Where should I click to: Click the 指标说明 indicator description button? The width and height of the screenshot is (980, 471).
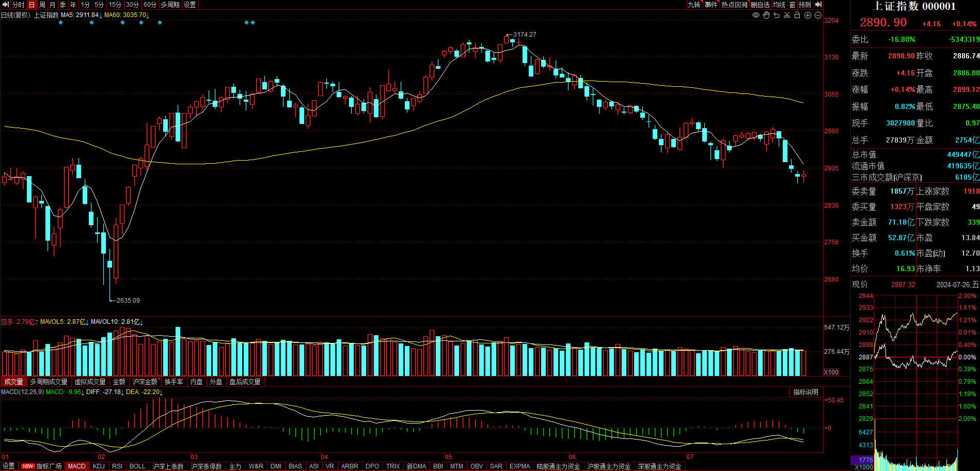pyautogui.click(x=806, y=392)
